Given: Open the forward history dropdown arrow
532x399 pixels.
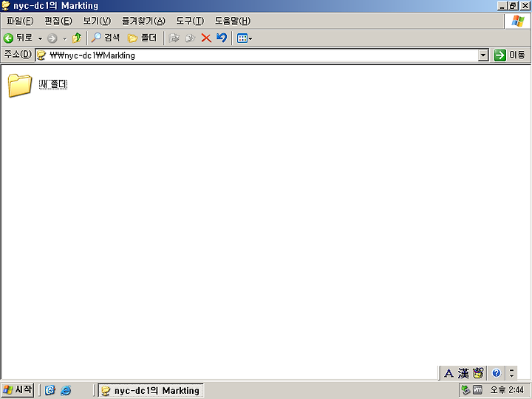Looking at the screenshot, I should click(x=65, y=38).
